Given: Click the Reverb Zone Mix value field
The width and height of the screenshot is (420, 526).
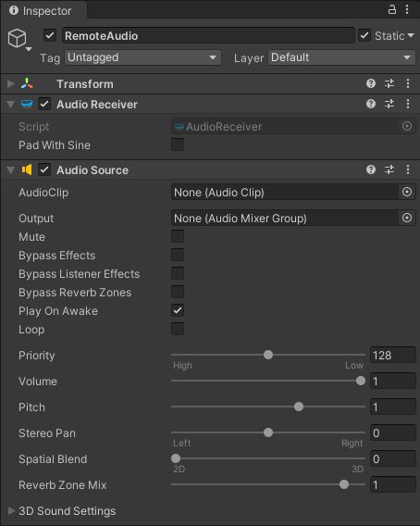Looking at the screenshot, I should (393, 484).
